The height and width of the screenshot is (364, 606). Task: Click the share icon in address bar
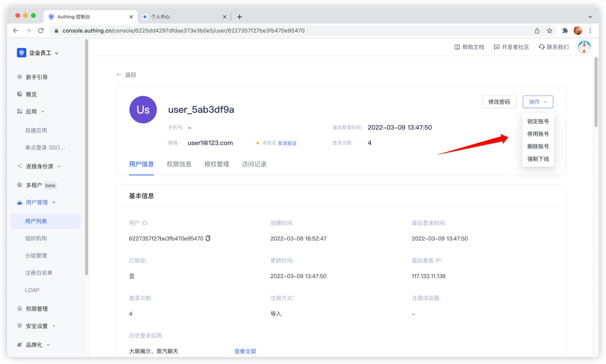(537, 31)
